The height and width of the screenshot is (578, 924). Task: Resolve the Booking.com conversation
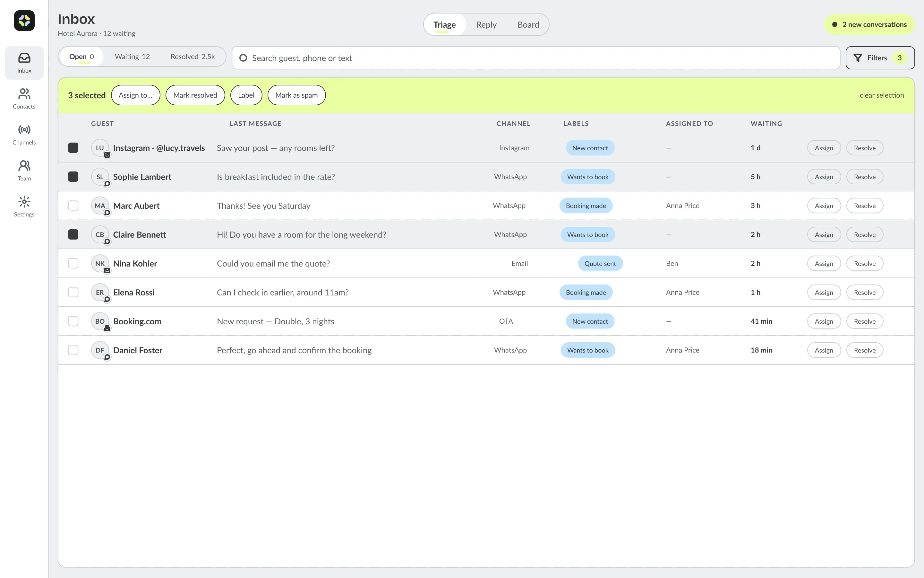click(865, 321)
